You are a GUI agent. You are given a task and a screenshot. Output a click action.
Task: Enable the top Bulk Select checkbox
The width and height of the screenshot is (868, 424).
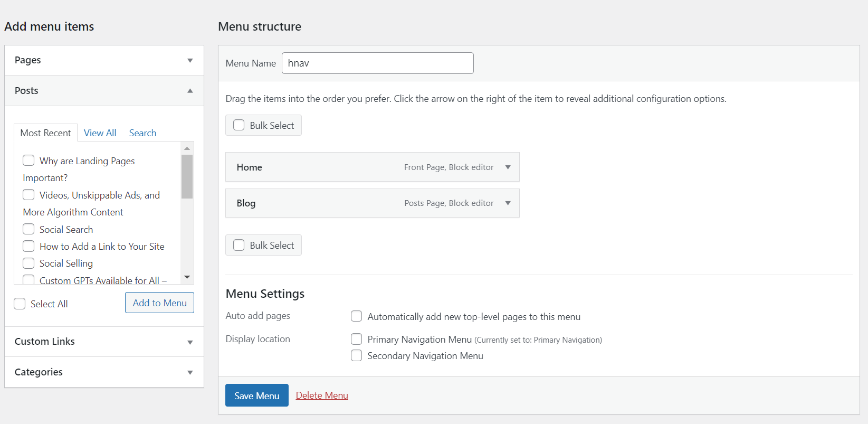click(239, 125)
